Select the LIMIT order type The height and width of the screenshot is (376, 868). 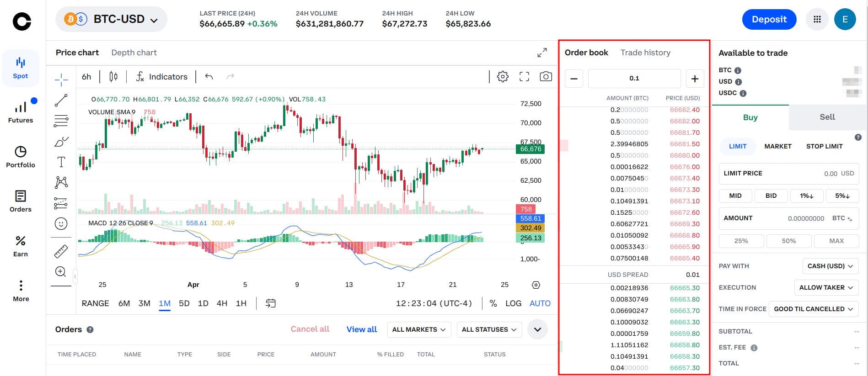738,146
